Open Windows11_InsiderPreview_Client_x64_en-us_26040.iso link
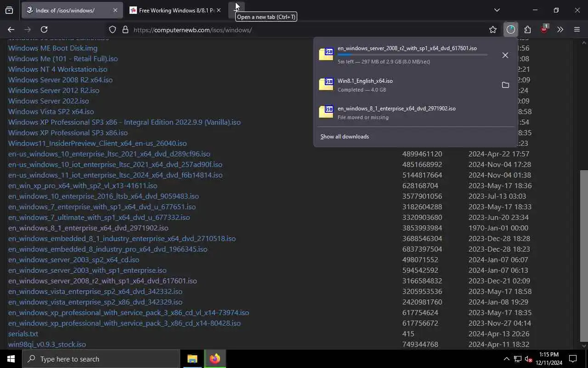 (x=97, y=143)
